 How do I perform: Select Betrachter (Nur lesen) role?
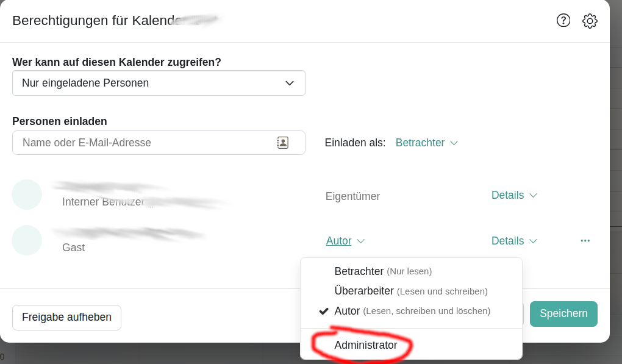[x=383, y=271]
